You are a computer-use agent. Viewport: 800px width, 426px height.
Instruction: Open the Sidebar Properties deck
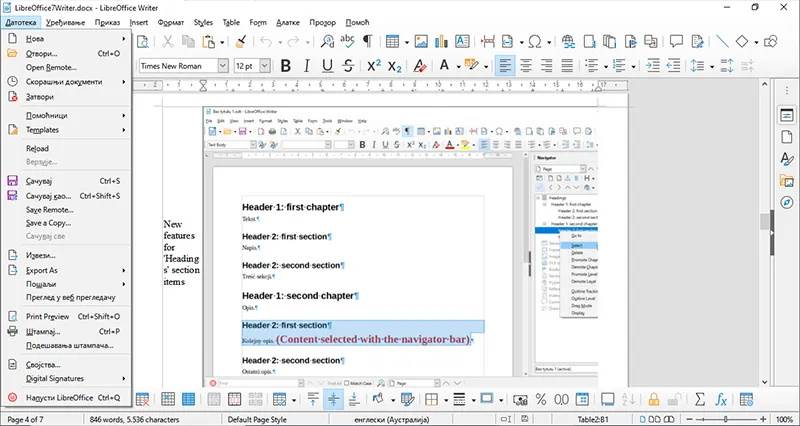(787, 116)
